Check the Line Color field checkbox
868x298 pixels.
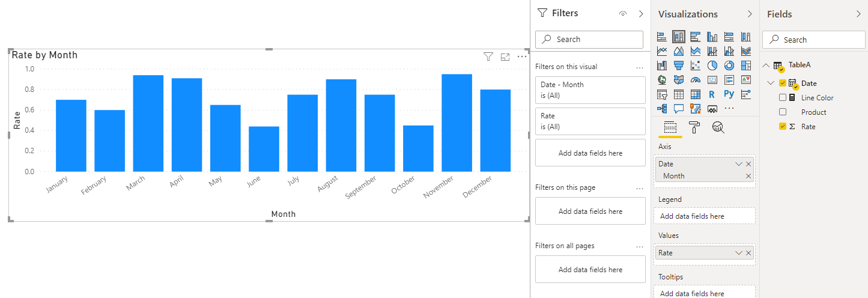click(783, 97)
